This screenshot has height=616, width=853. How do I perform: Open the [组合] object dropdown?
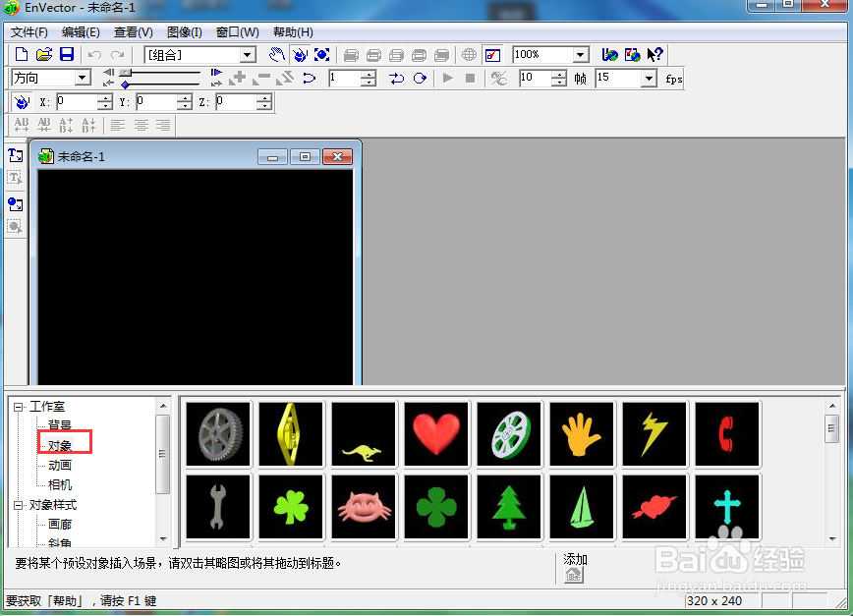click(x=248, y=55)
